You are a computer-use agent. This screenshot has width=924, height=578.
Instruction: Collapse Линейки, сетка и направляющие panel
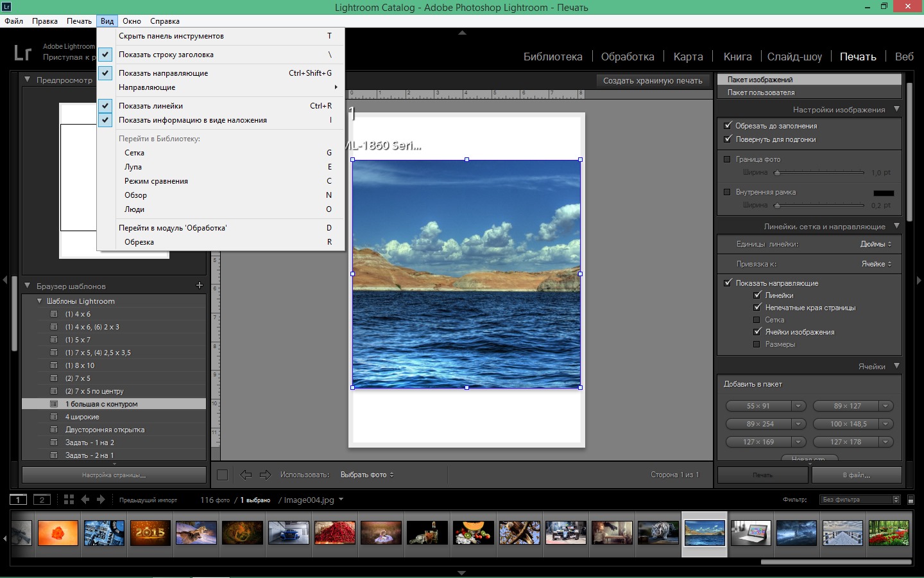(896, 226)
